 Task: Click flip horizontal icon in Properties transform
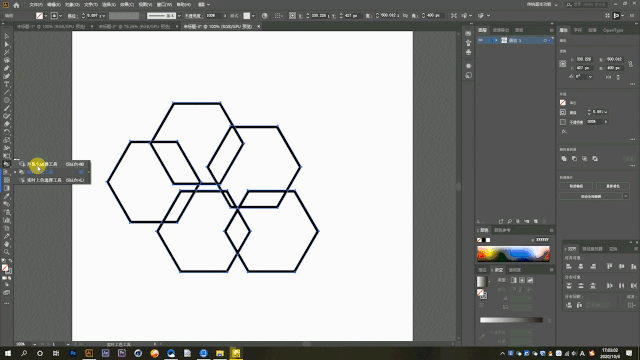(x=609, y=77)
